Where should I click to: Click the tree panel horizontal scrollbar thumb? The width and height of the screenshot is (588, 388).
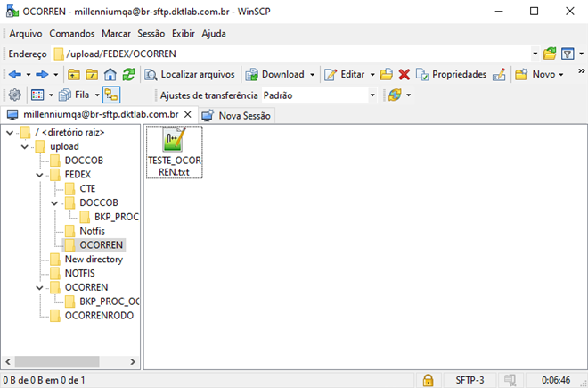click(57, 362)
